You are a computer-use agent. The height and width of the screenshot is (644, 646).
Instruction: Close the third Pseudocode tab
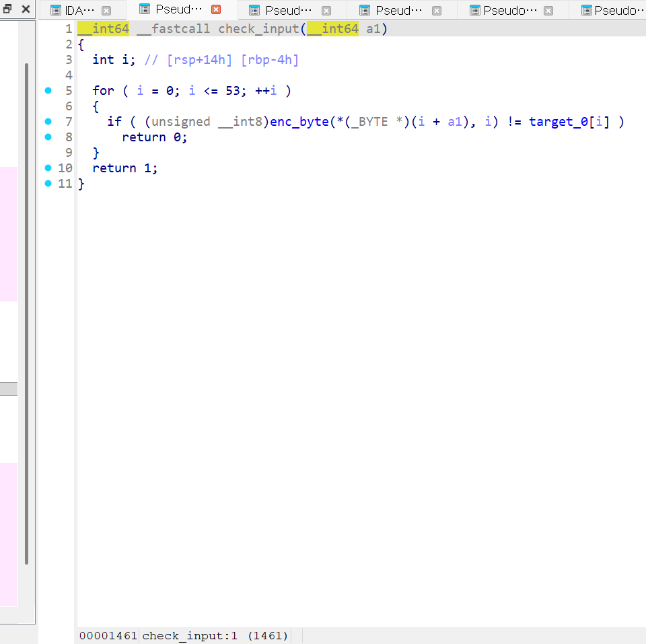point(437,11)
